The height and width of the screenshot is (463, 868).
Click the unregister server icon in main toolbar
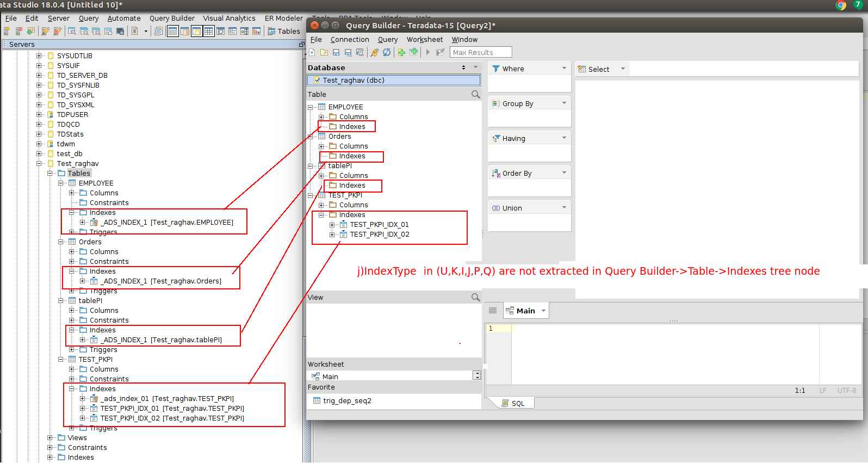(x=18, y=31)
